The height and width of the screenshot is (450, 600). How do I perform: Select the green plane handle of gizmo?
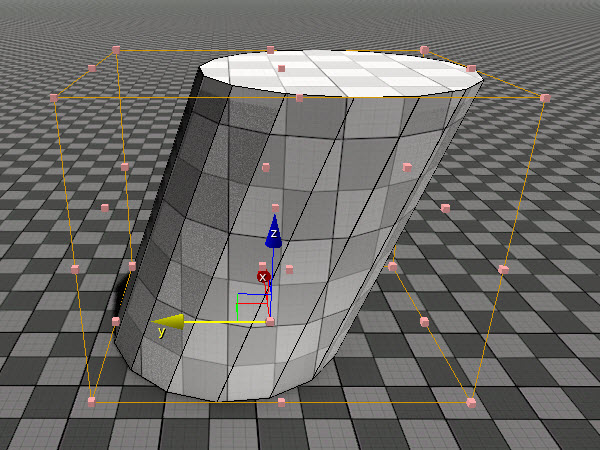pos(238,307)
